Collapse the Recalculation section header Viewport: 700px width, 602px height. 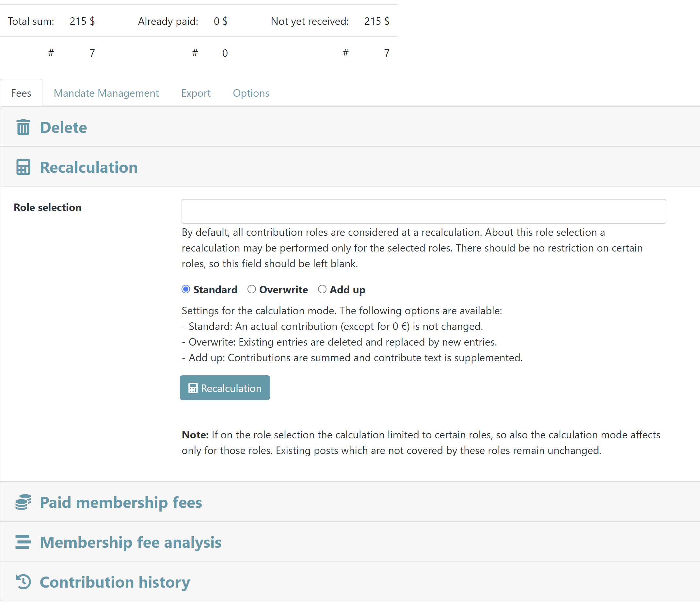click(x=89, y=167)
